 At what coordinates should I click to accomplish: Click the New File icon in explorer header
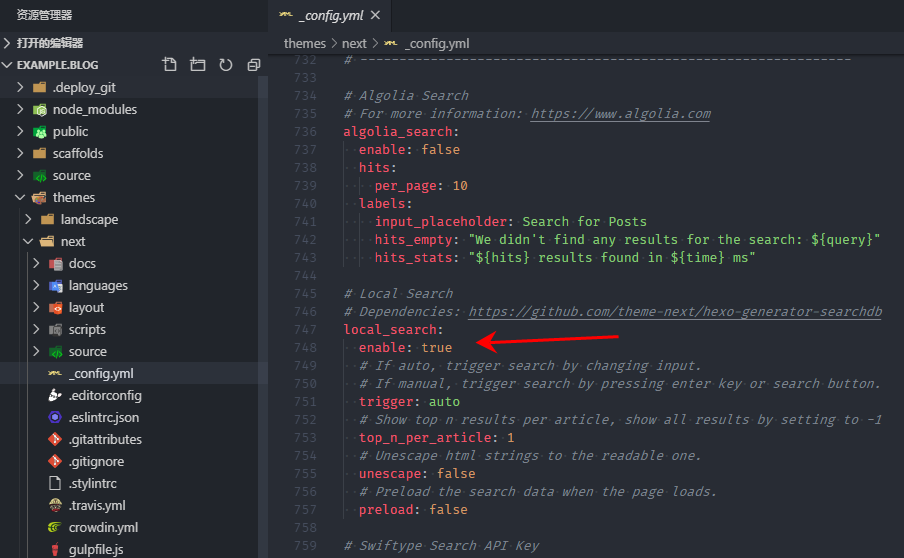(x=170, y=65)
